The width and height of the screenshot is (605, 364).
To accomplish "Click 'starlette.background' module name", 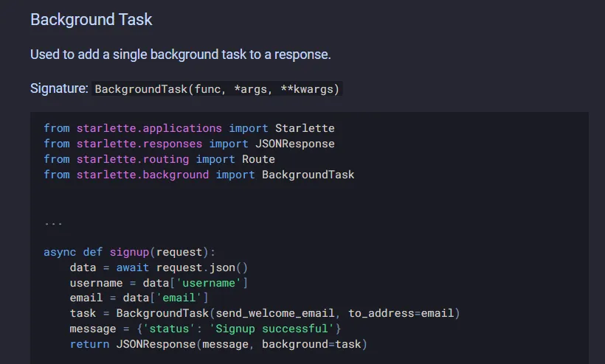I will coord(142,175).
